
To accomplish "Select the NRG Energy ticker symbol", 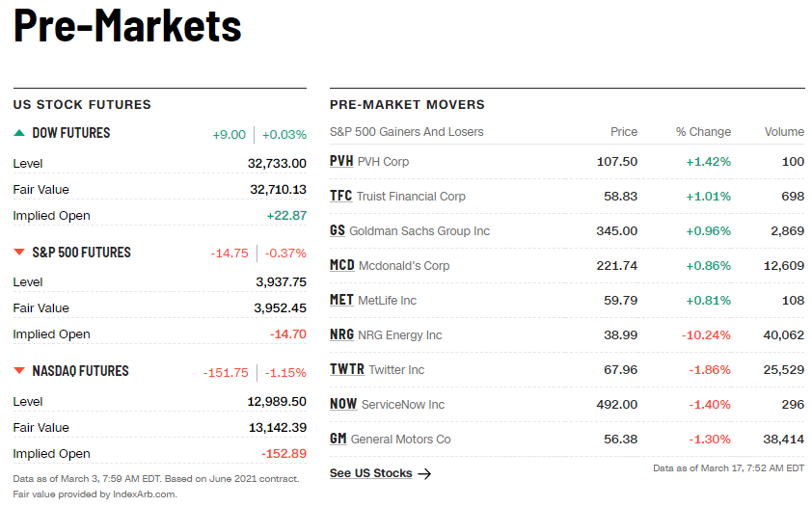I will (341, 334).
